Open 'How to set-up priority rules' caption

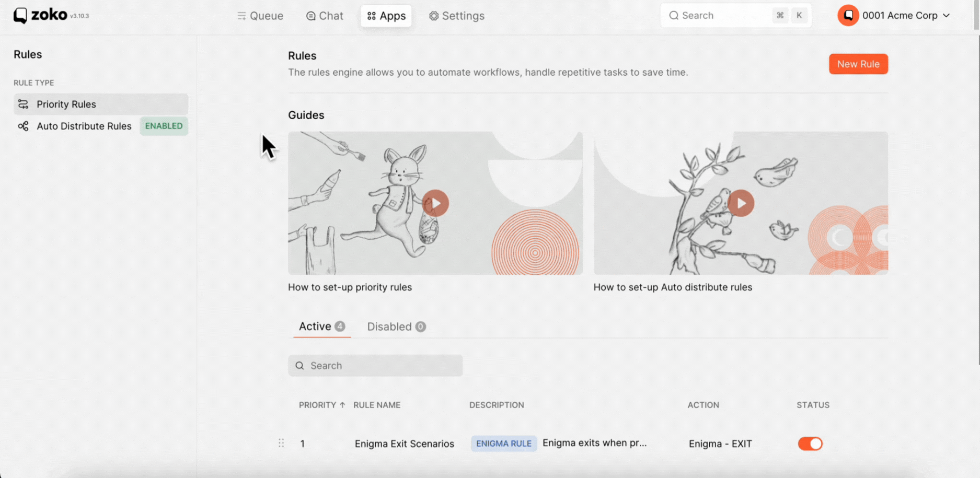pyautogui.click(x=350, y=287)
